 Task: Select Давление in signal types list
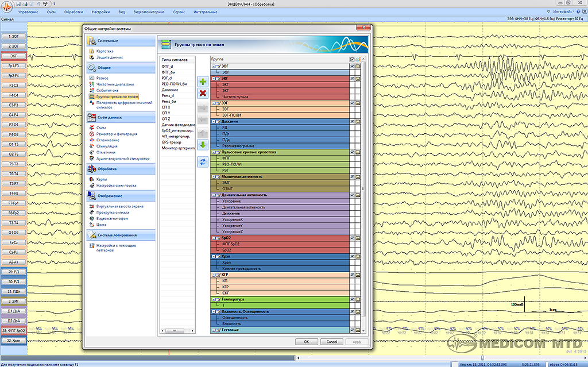coord(170,90)
